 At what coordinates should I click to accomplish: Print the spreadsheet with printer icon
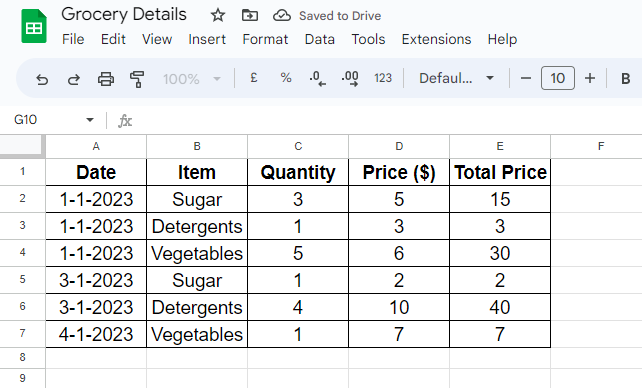(106, 79)
